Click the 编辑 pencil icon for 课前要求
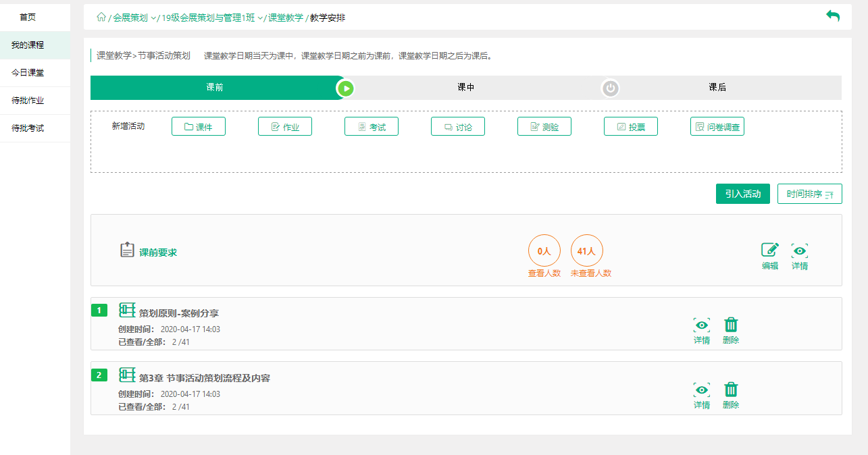 coord(770,250)
